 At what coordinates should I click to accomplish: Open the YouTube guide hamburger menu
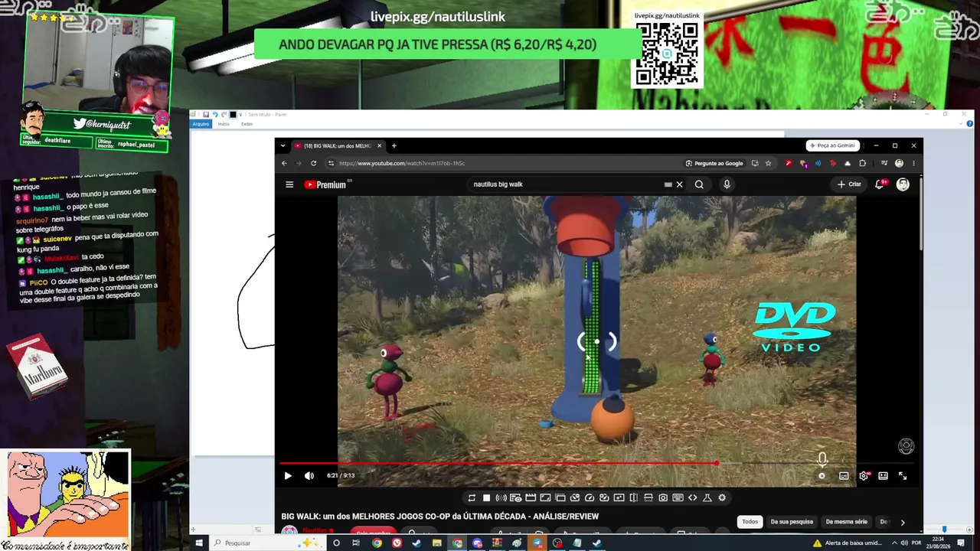click(289, 184)
